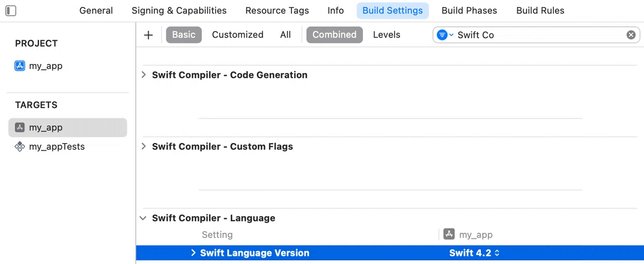644x264 pixels.
Task: Show Customized build settings
Action: click(x=238, y=35)
